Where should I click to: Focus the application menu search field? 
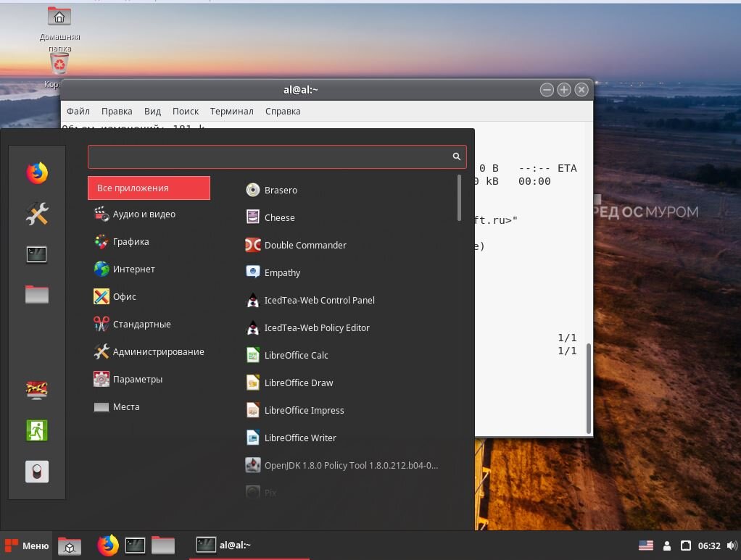(x=277, y=156)
